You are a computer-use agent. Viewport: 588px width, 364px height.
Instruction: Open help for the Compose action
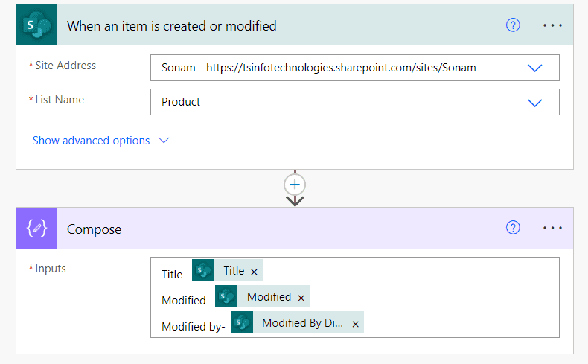coord(513,229)
